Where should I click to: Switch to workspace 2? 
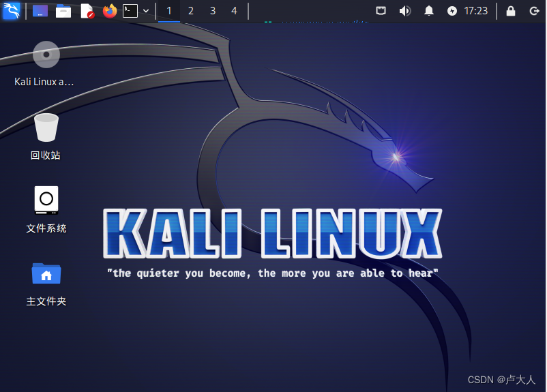click(191, 11)
